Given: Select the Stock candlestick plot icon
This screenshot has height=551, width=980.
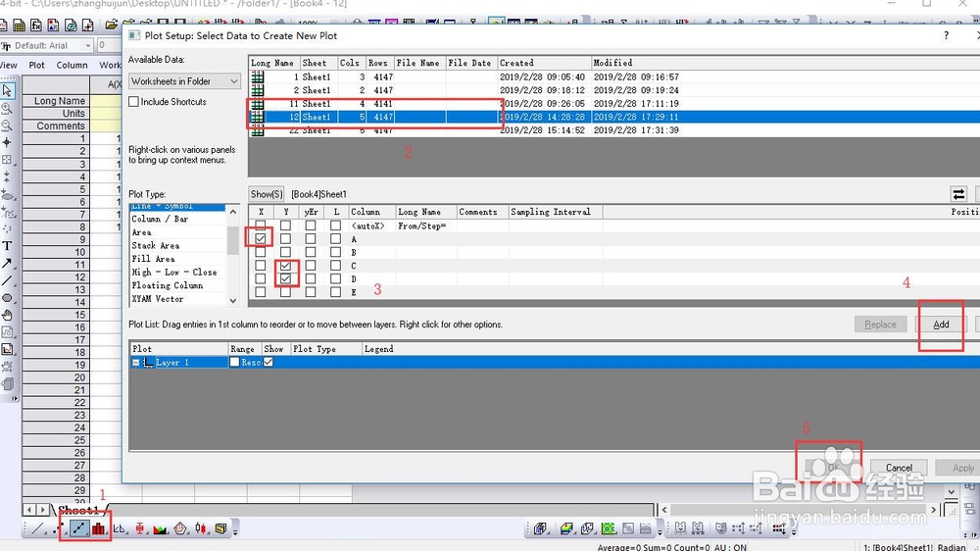Looking at the screenshot, I should tap(200, 528).
